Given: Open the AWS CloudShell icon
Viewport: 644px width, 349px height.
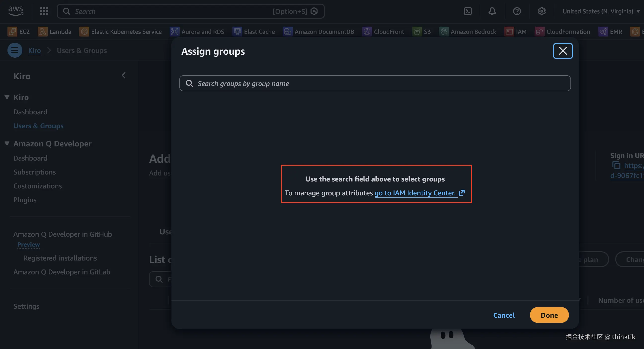Looking at the screenshot, I should pos(468,11).
